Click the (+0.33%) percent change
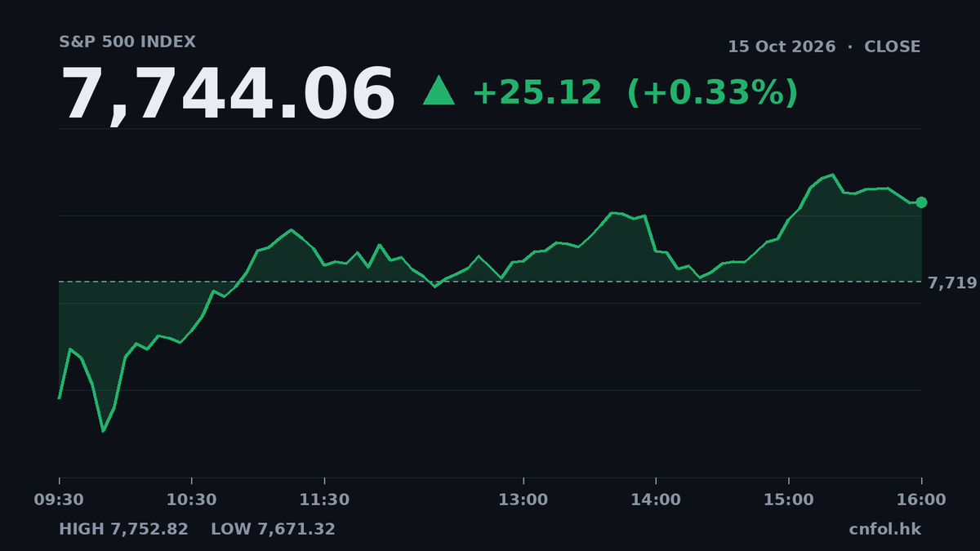Viewport: 980px width, 551px height. click(712, 92)
